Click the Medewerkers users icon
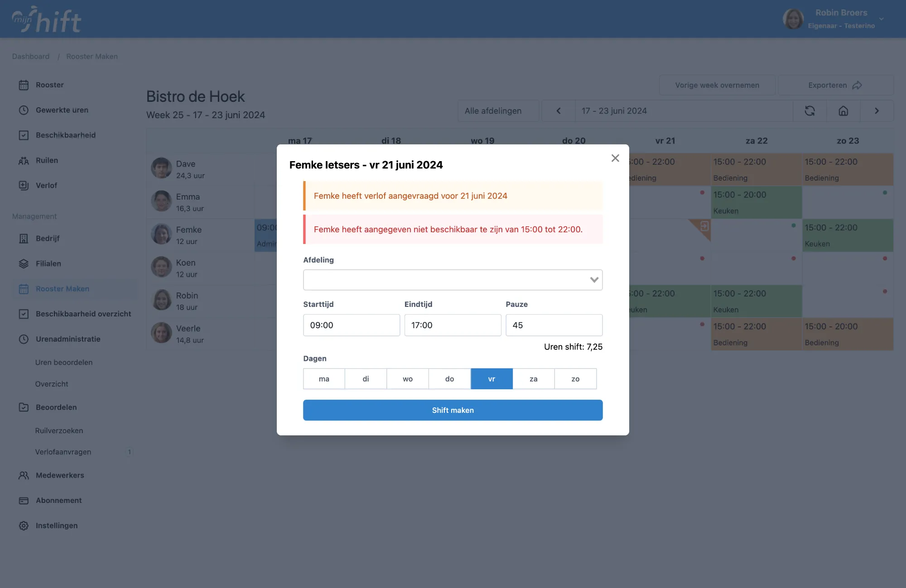 [x=24, y=475]
